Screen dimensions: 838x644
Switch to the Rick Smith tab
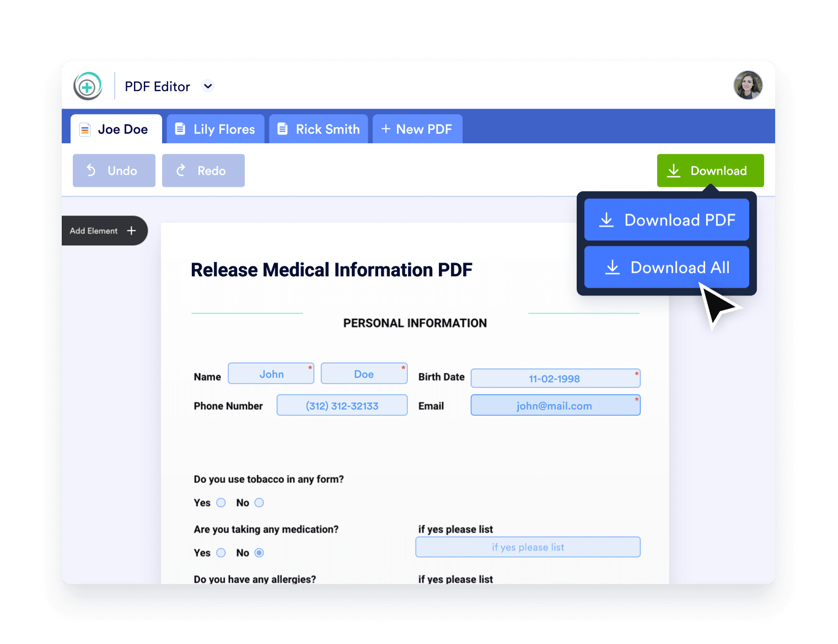pyautogui.click(x=319, y=128)
